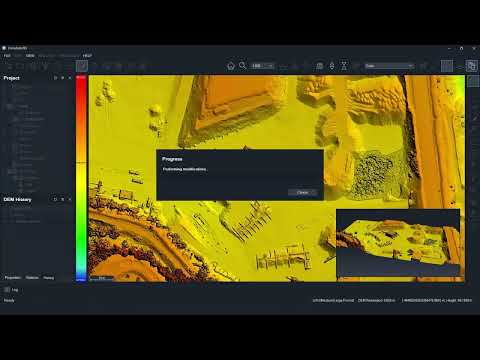Click the elevation color gradient bar

[81, 178]
